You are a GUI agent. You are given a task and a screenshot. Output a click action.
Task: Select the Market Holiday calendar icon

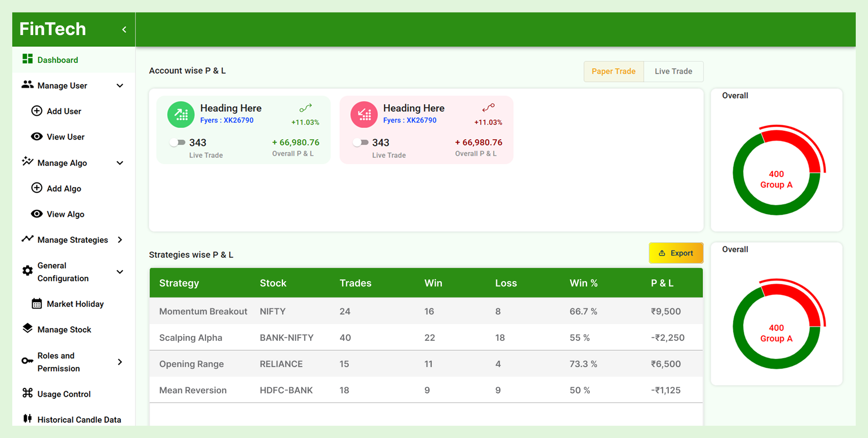pyautogui.click(x=37, y=304)
